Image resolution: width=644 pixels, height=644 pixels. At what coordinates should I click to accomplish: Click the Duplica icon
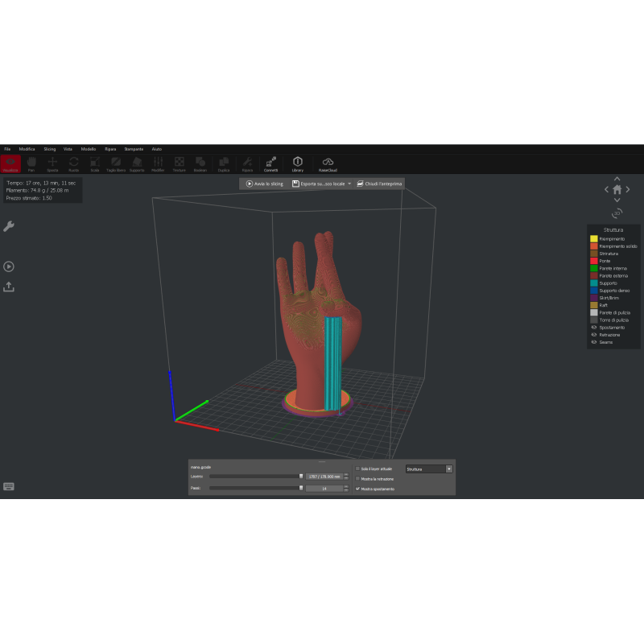point(223,163)
